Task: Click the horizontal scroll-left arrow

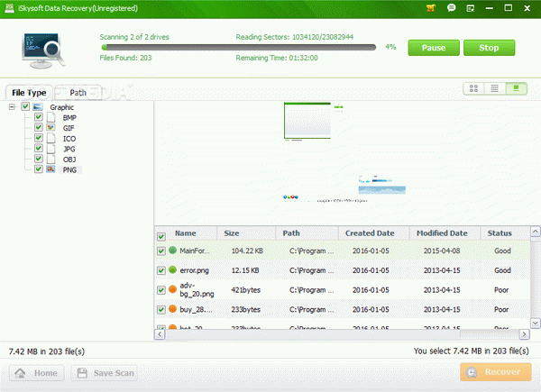Action: tap(160, 334)
